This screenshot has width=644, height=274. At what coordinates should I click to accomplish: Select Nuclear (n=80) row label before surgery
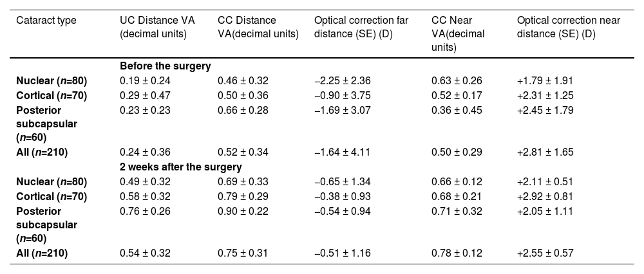52,81
